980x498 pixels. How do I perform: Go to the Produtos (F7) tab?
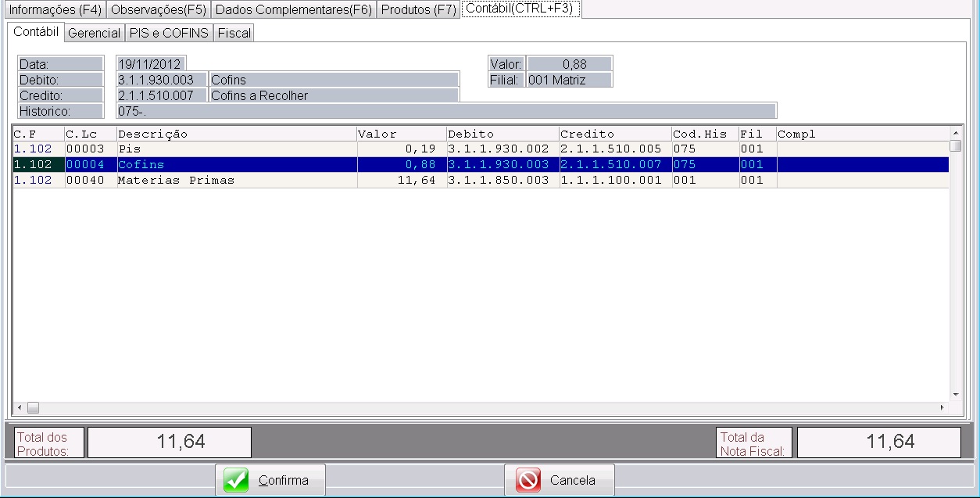418,9
